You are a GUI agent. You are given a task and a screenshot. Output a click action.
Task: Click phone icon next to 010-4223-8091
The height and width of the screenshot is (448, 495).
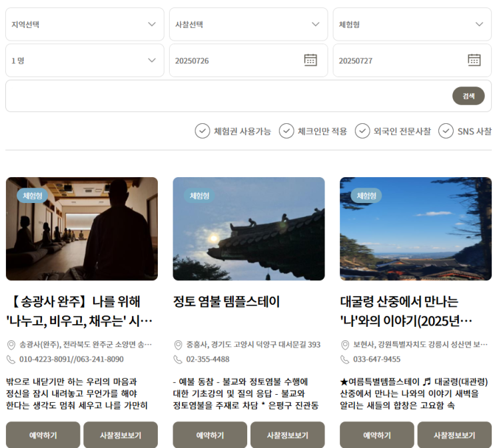[x=11, y=359]
